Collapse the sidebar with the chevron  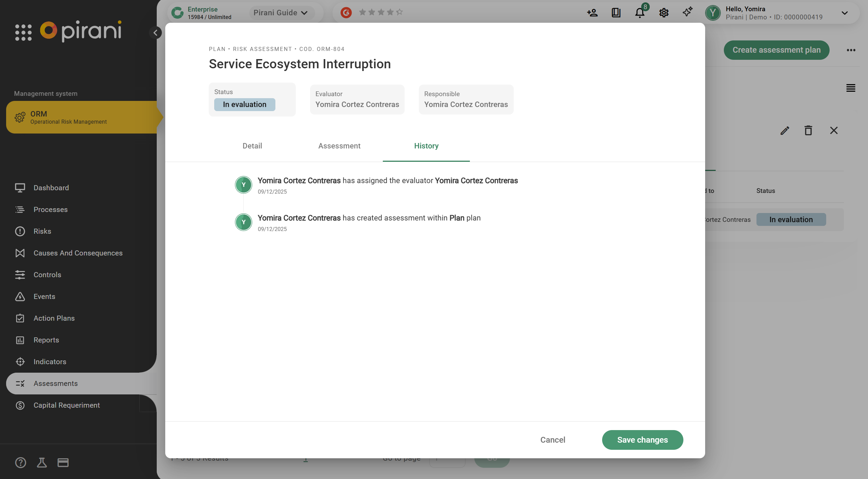point(155,33)
